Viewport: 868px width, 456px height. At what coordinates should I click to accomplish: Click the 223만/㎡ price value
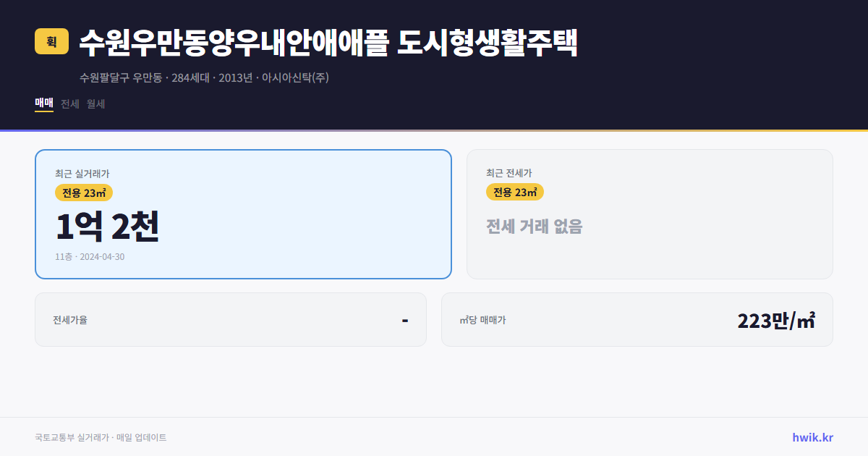pyautogui.click(x=778, y=319)
